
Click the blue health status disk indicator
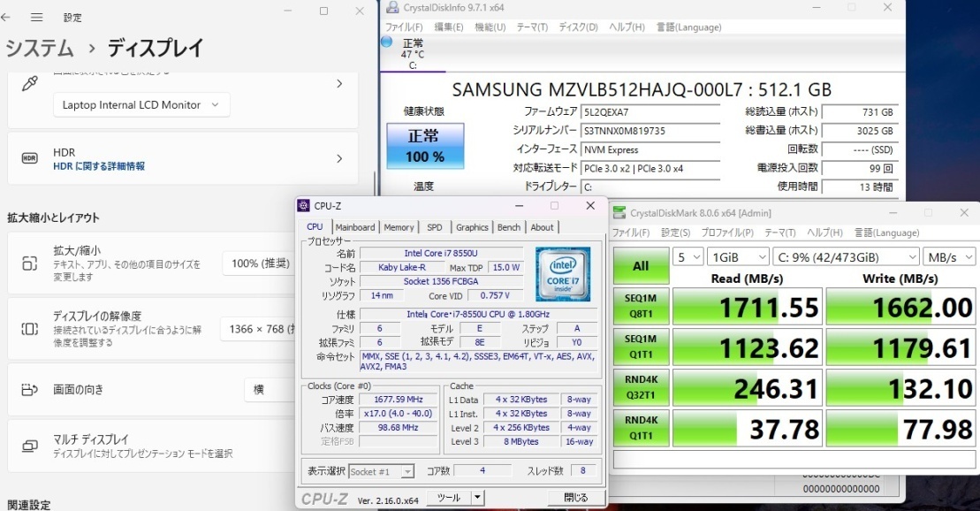[x=387, y=42]
